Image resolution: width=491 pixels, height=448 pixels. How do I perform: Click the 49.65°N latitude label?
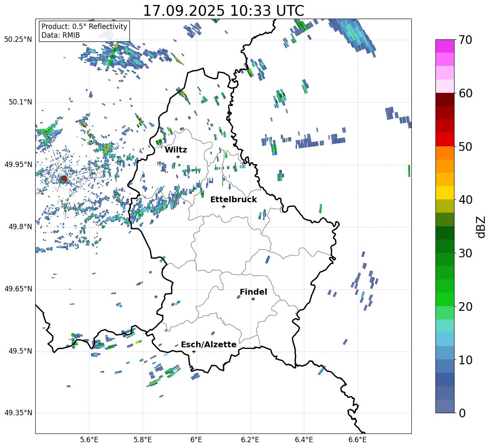pos(18,289)
